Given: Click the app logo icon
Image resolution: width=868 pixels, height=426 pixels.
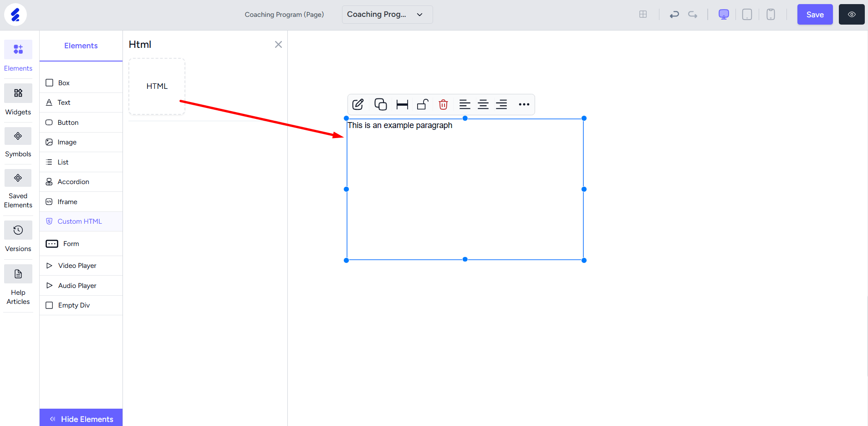Looking at the screenshot, I should pyautogui.click(x=15, y=15).
